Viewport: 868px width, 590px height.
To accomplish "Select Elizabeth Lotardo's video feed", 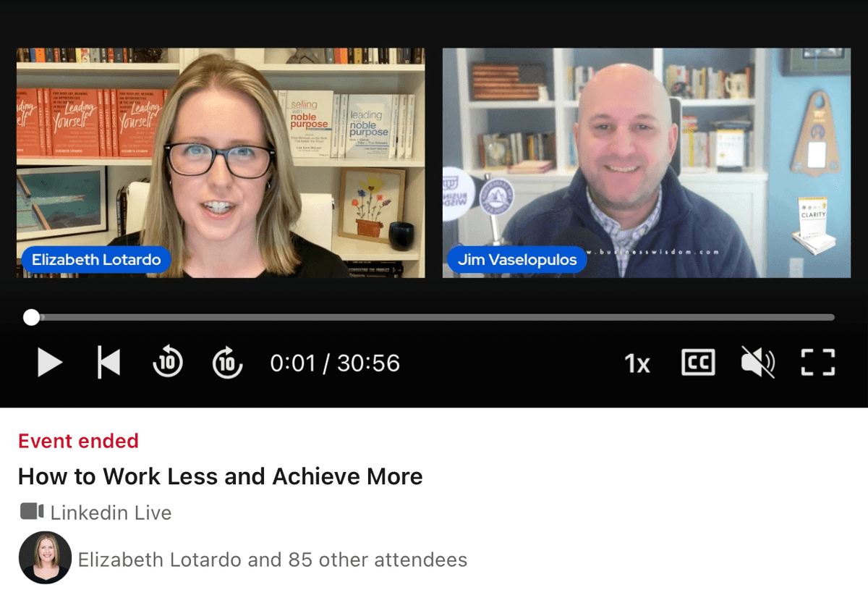I will coord(221,163).
